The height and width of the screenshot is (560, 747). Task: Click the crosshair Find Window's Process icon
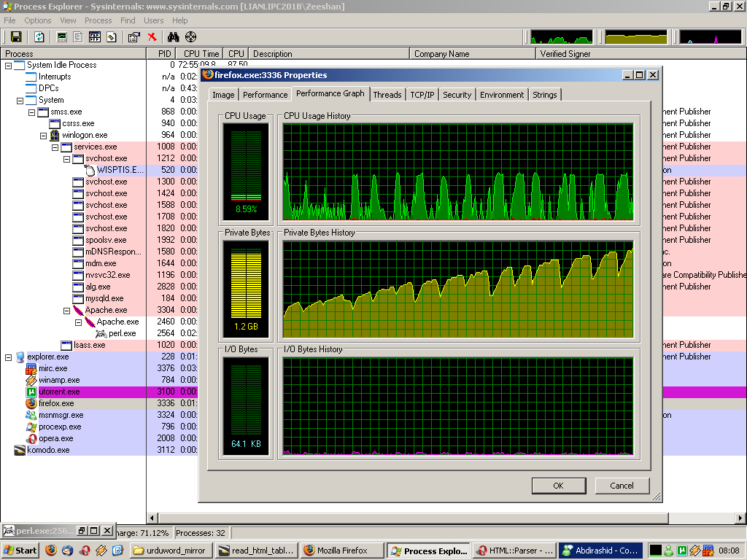[190, 36]
